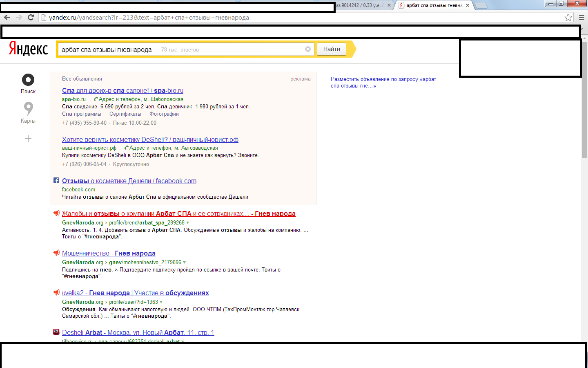The image size is (588, 368).
Task: Open Desheli Arbat - Москва result link
Action: 138,333
